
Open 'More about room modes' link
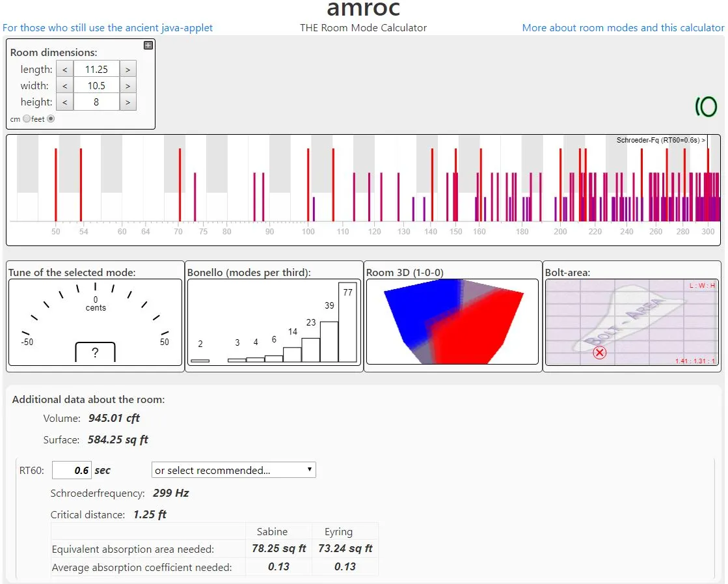[623, 28]
